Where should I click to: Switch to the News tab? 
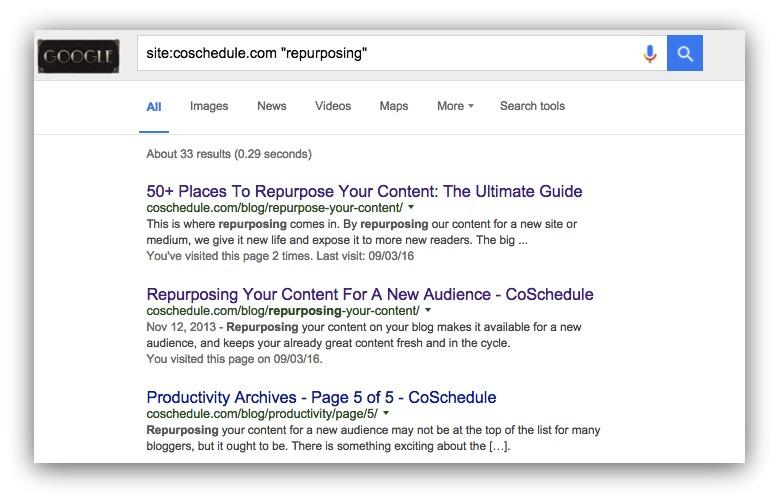272,106
